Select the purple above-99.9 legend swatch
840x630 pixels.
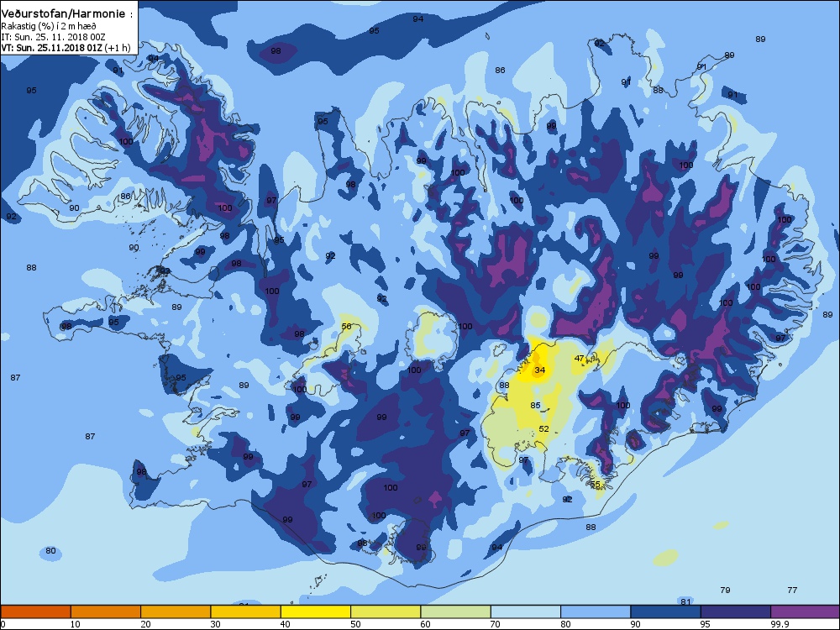pyautogui.click(x=806, y=612)
